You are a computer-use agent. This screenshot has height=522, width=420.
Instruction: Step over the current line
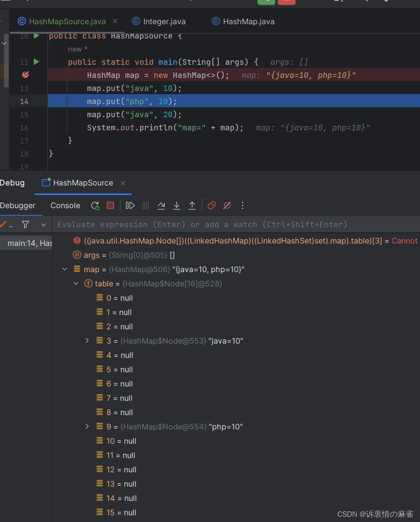[161, 205]
